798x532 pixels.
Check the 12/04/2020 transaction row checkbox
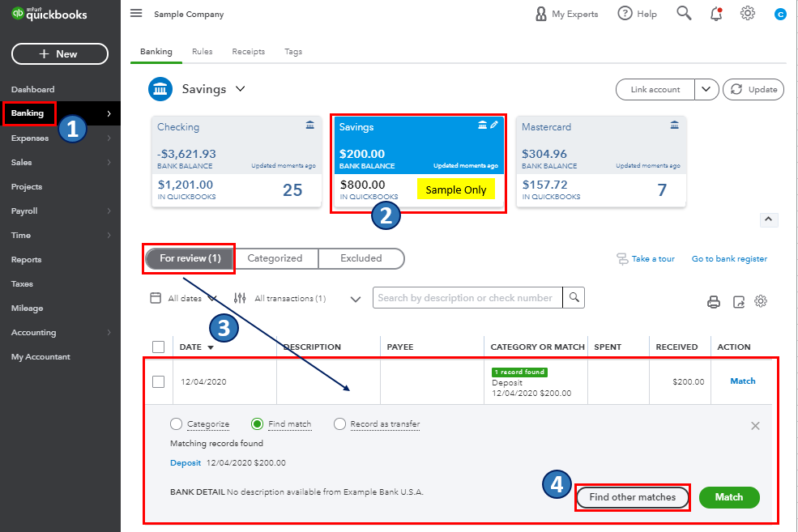(159, 381)
